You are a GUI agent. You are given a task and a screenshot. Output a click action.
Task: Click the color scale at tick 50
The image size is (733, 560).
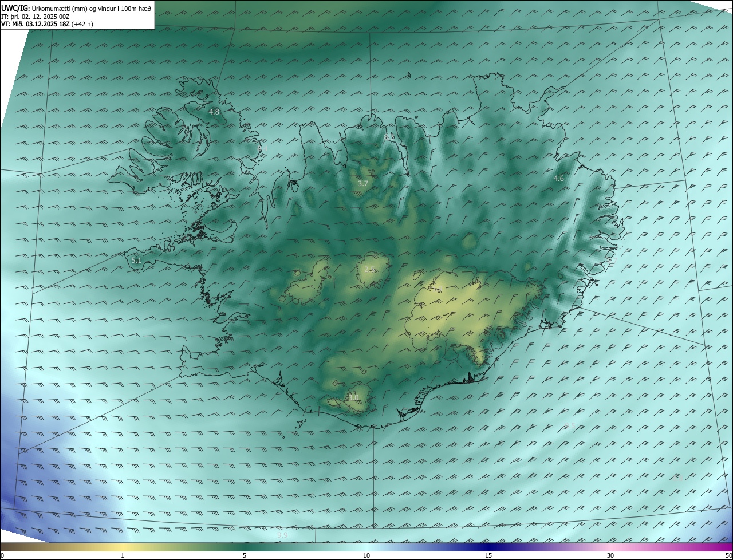[x=728, y=555]
